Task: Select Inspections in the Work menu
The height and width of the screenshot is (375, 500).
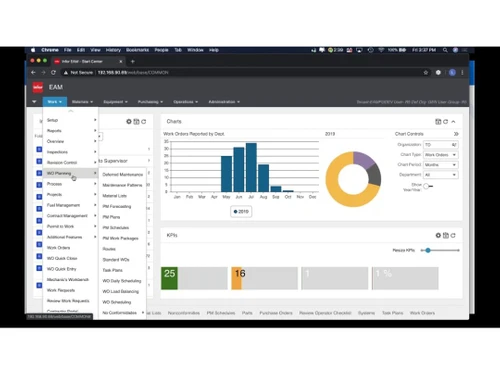Action: click(x=71, y=152)
